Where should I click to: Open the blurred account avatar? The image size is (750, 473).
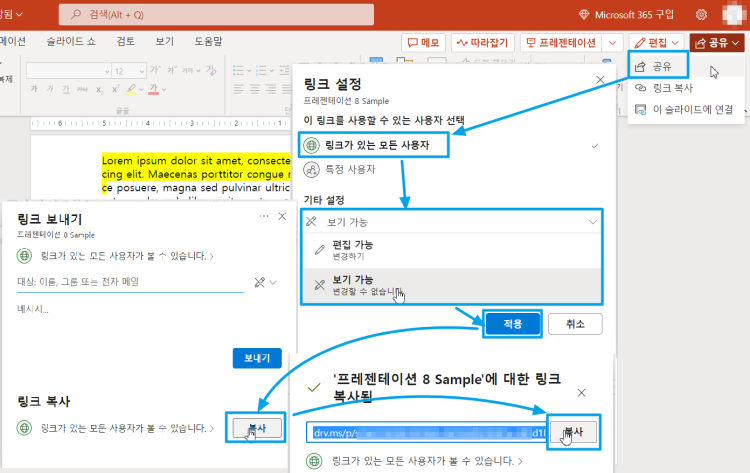pyautogui.click(x=733, y=14)
